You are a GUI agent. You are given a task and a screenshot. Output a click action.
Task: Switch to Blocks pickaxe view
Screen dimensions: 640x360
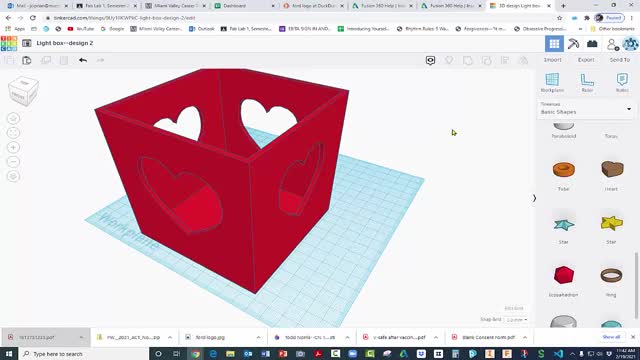(573, 43)
